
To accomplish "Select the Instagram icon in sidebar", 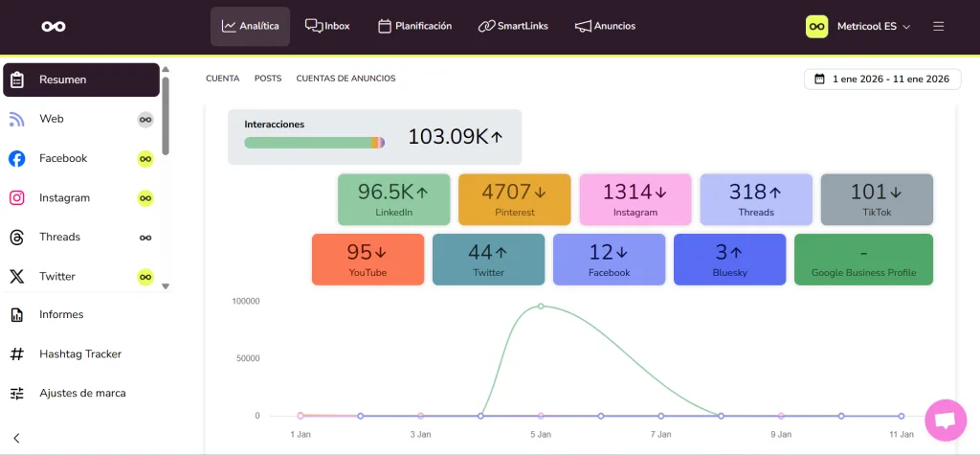I will pyautogui.click(x=17, y=198).
